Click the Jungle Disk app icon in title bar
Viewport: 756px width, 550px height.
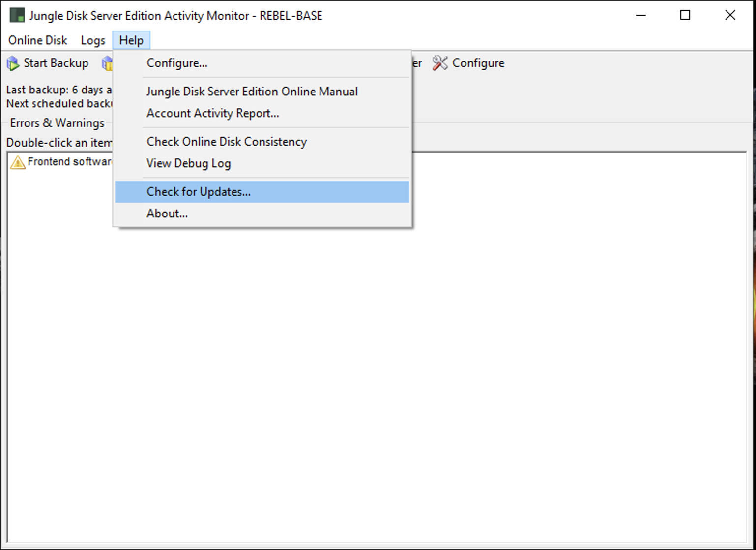coord(17,15)
